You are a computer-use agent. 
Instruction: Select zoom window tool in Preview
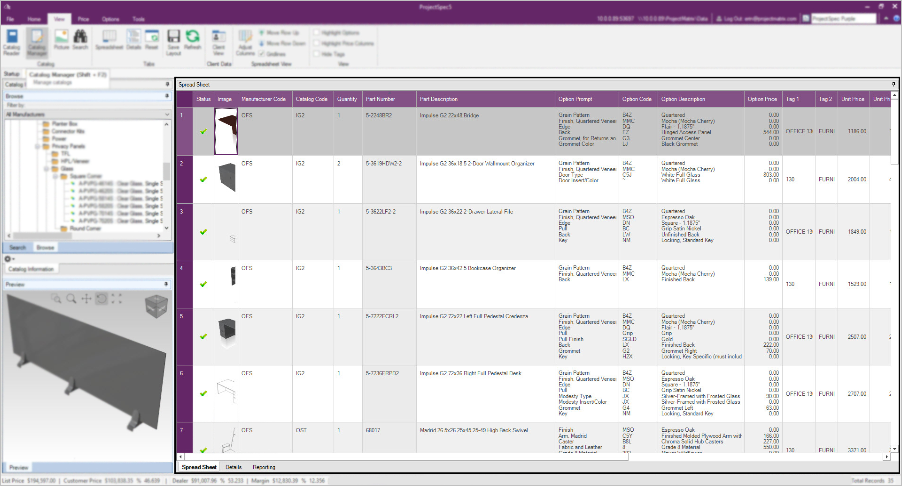[x=56, y=299]
